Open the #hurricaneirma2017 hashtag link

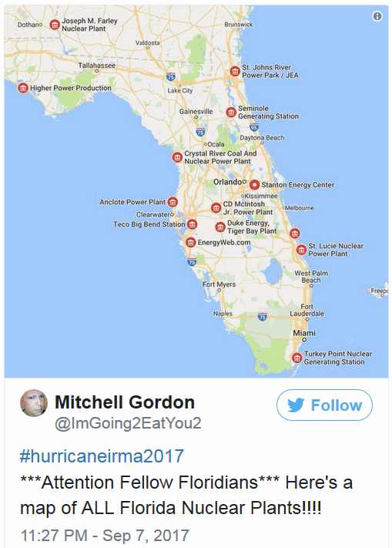pyautogui.click(x=102, y=456)
